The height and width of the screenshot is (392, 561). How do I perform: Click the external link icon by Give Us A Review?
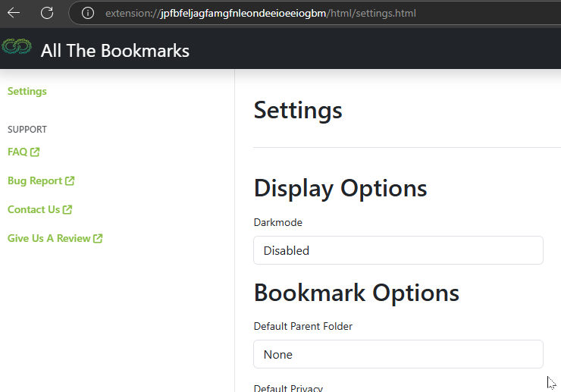(x=98, y=238)
